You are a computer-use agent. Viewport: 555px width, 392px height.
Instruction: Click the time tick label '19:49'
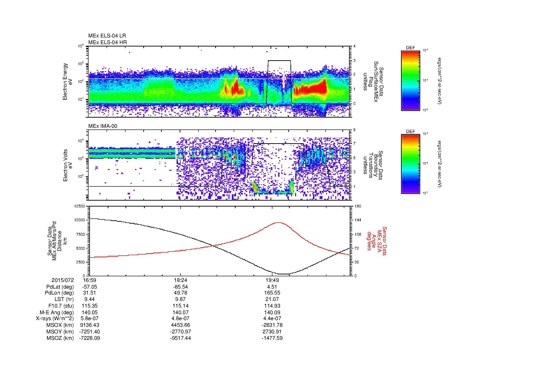[272, 280]
